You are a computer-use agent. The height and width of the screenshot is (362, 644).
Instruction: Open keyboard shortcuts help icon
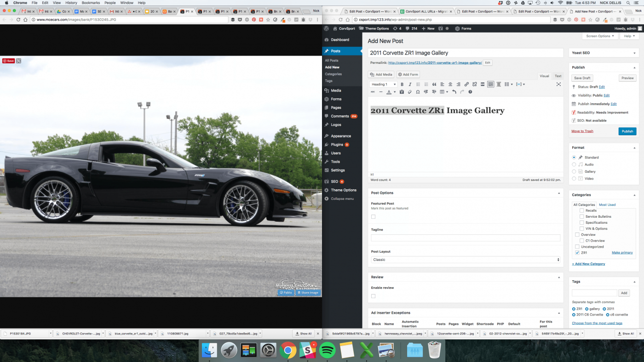click(470, 92)
